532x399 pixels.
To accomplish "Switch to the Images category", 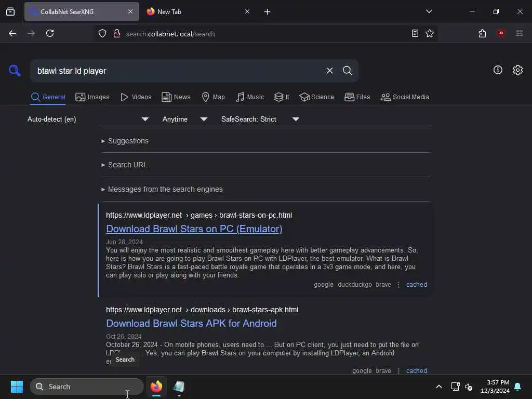I will click(x=92, y=97).
